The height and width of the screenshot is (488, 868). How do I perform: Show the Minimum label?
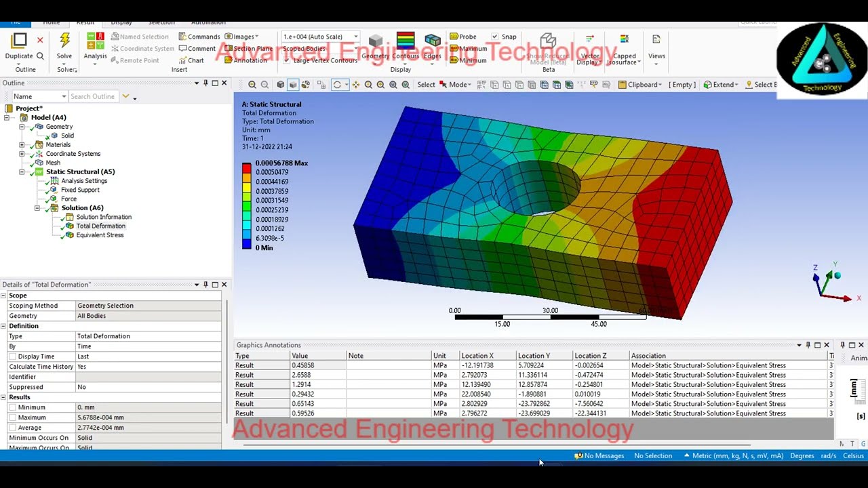pyautogui.click(x=468, y=60)
